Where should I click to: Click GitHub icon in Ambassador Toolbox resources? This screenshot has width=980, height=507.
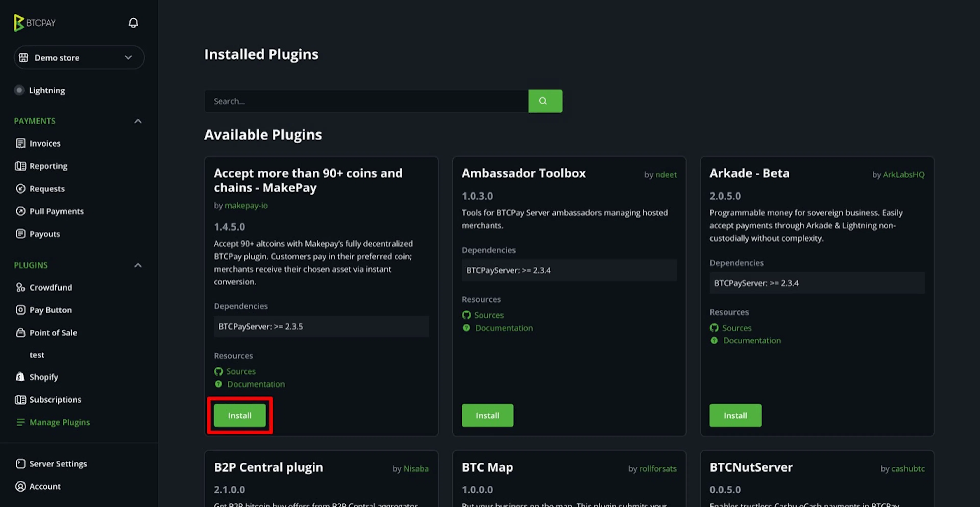coord(466,315)
